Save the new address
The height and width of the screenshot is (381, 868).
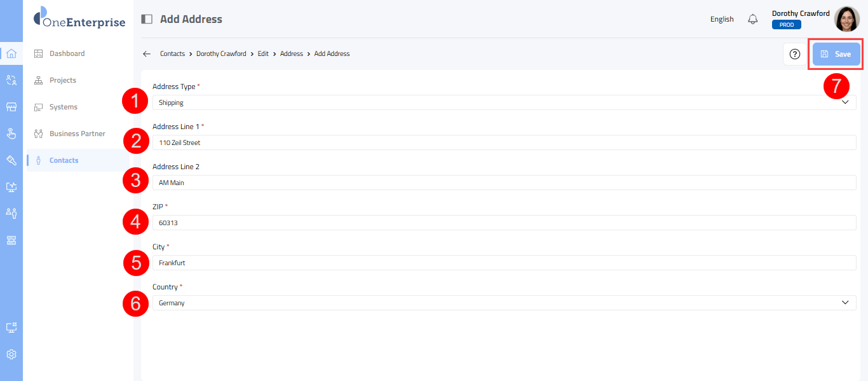coord(836,54)
